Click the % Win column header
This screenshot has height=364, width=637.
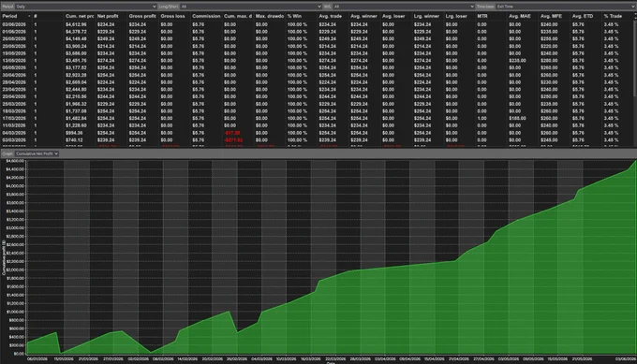301,16
